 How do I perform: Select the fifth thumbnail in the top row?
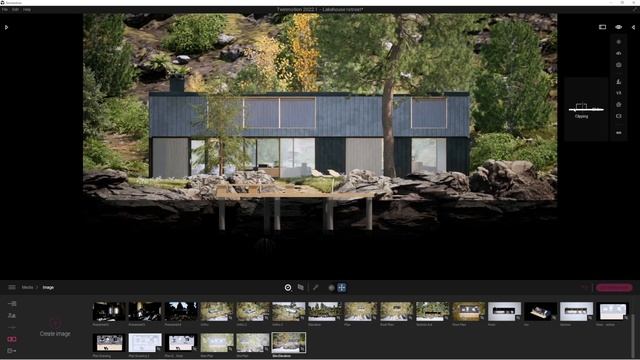click(253, 311)
